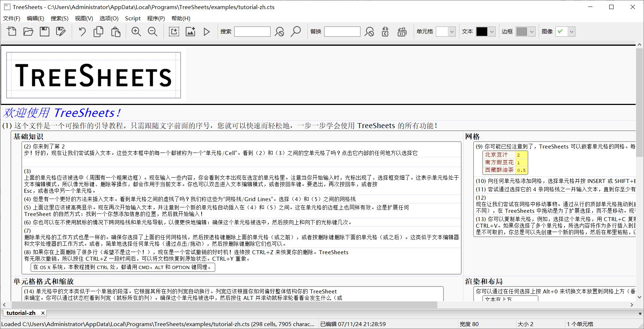
Task: Close the tutorial-zh tab
Action: coord(43,313)
